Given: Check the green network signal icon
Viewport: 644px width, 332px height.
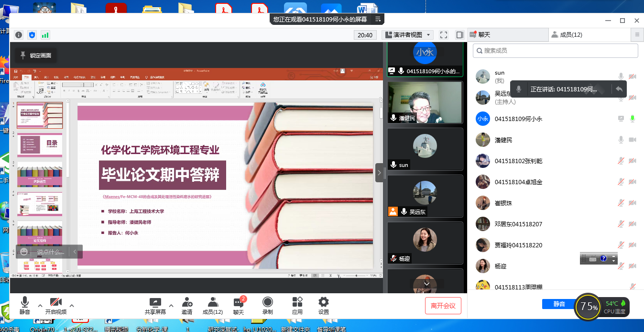Looking at the screenshot, I should [x=45, y=35].
